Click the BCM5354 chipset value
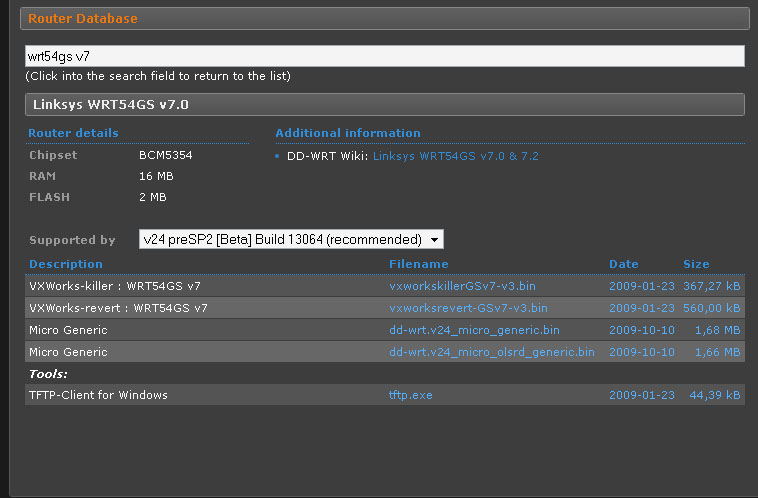The height and width of the screenshot is (498, 758). click(165, 155)
